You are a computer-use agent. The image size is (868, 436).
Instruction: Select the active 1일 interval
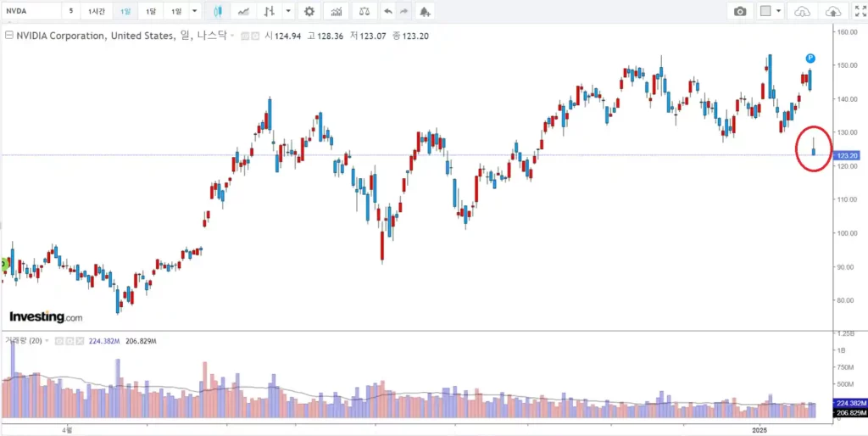coord(125,11)
